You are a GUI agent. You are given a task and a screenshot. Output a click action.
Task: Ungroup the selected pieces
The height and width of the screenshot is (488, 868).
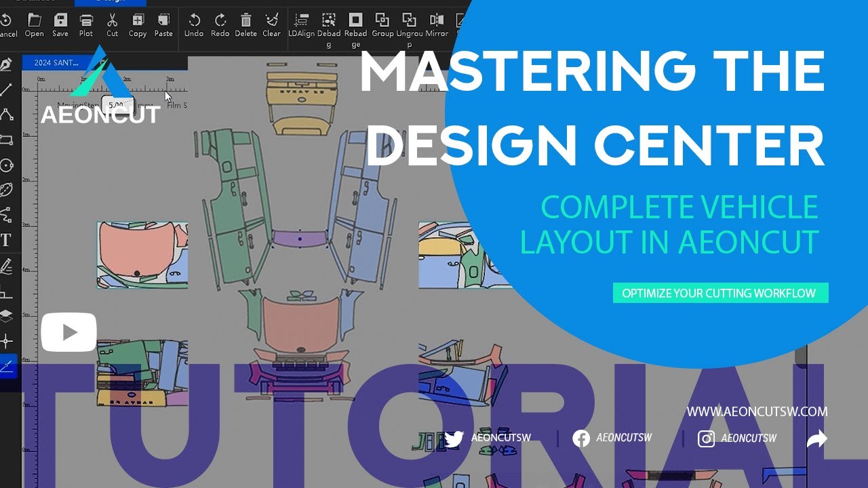[x=409, y=30]
